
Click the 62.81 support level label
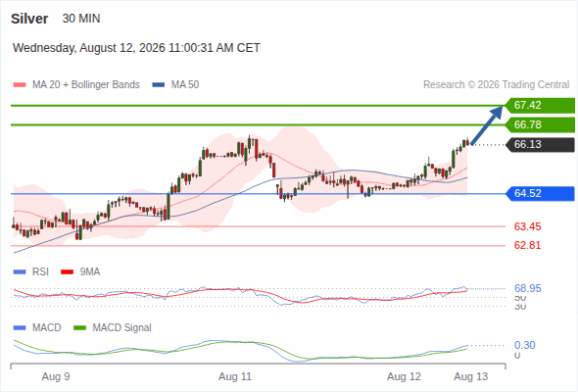pyautogui.click(x=527, y=245)
